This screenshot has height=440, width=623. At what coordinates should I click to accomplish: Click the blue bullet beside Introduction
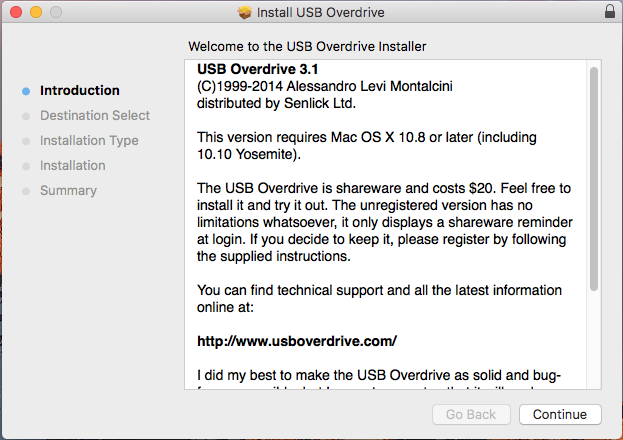26,91
